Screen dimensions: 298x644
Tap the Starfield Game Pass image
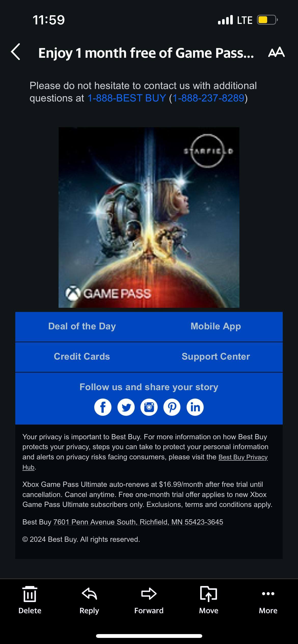click(x=149, y=217)
